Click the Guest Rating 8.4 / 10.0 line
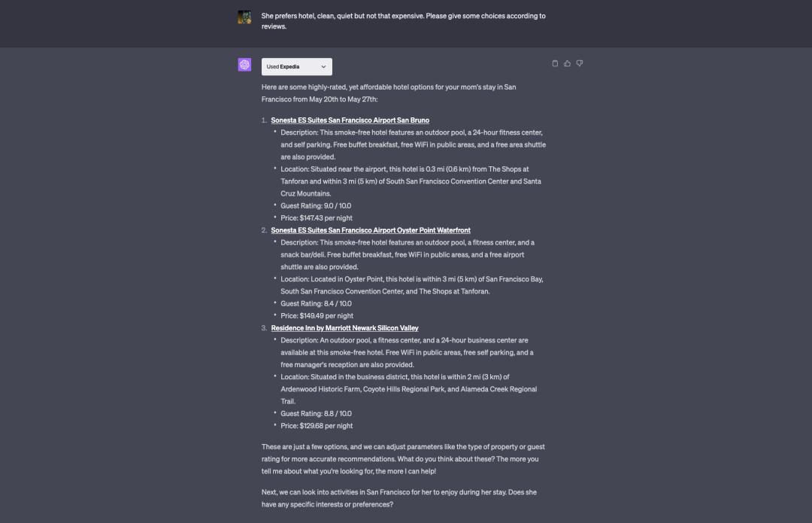Image resolution: width=812 pixels, height=523 pixels. (x=316, y=304)
